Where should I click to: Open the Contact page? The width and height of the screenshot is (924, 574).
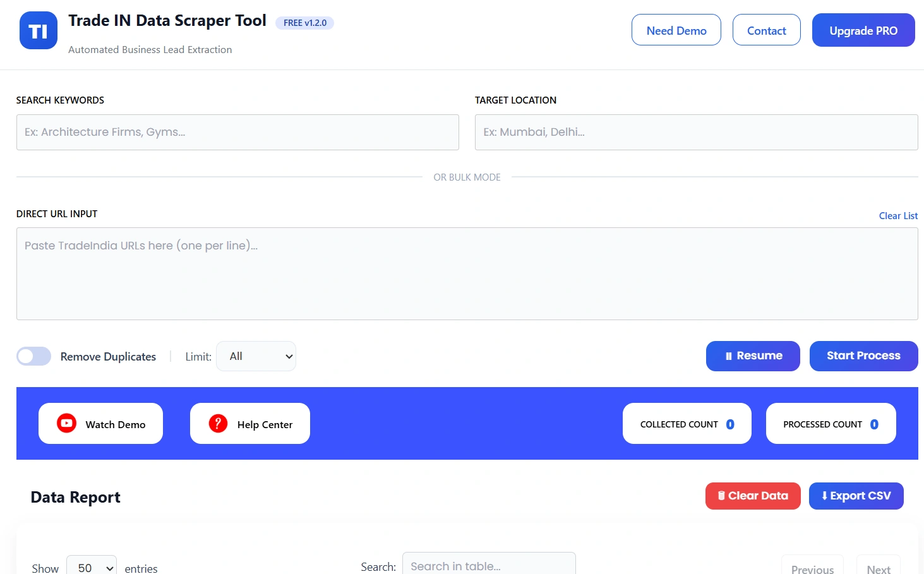[766, 30]
